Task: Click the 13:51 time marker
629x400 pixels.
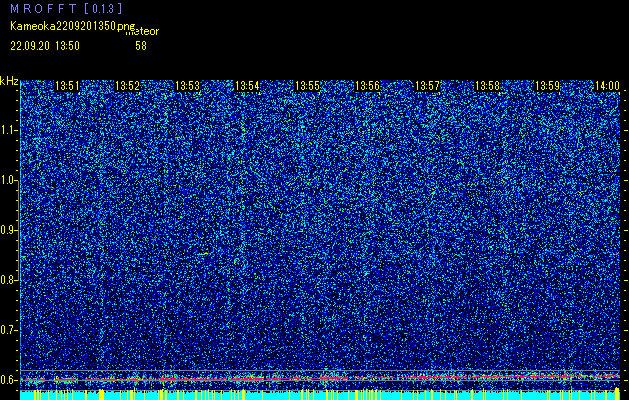Action: [x=67, y=85]
